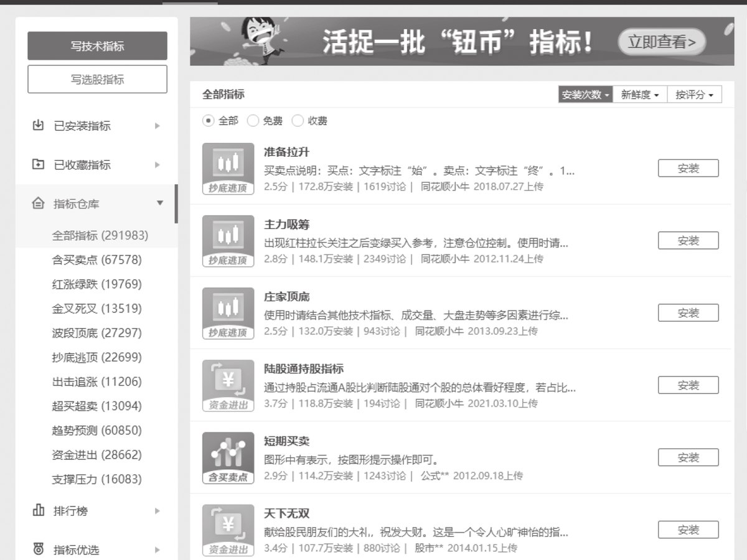This screenshot has width=747, height=560.
Task: Click the 指标仓库 warehouse icon
Action: [x=38, y=203]
